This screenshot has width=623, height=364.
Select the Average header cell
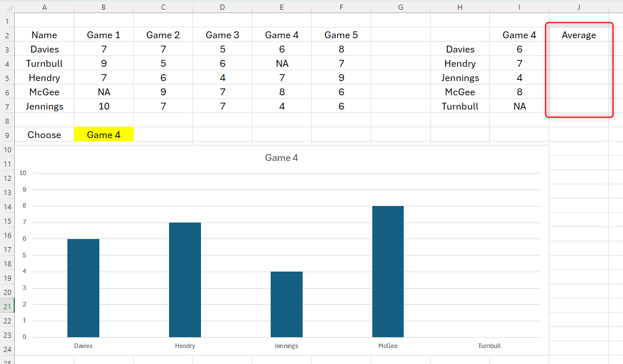[578, 35]
